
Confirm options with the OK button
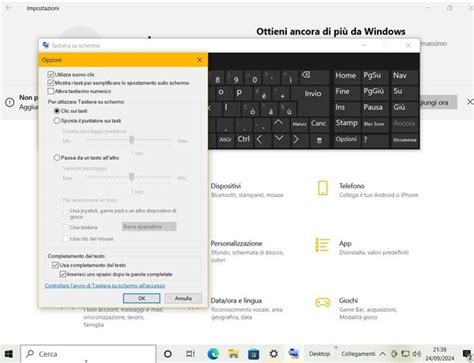(x=141, y=298)
